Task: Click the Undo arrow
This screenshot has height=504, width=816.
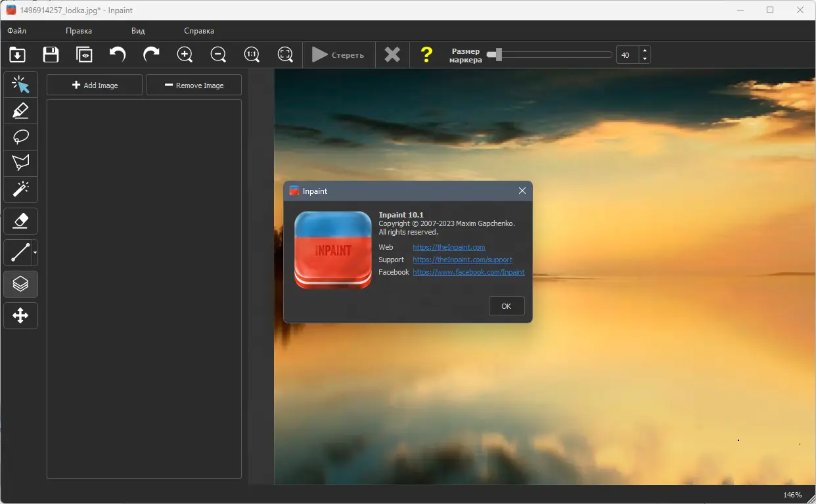Action: coord(118,55)
